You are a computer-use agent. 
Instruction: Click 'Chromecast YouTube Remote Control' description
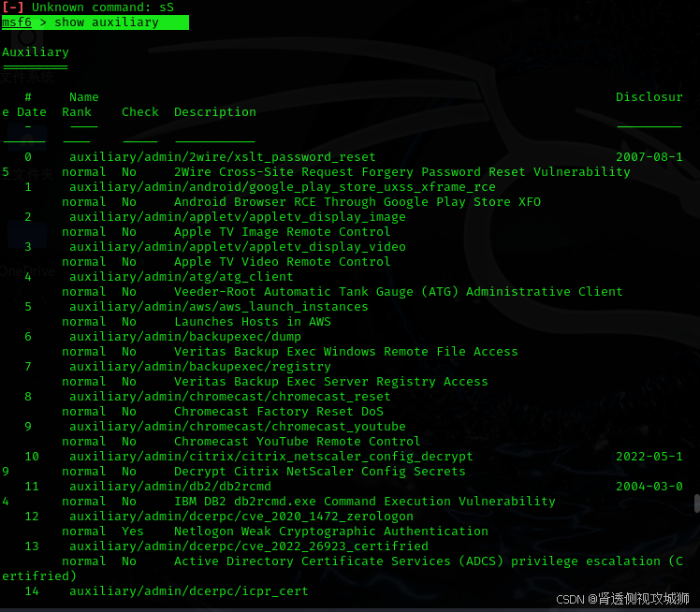(x=298, y=442)
